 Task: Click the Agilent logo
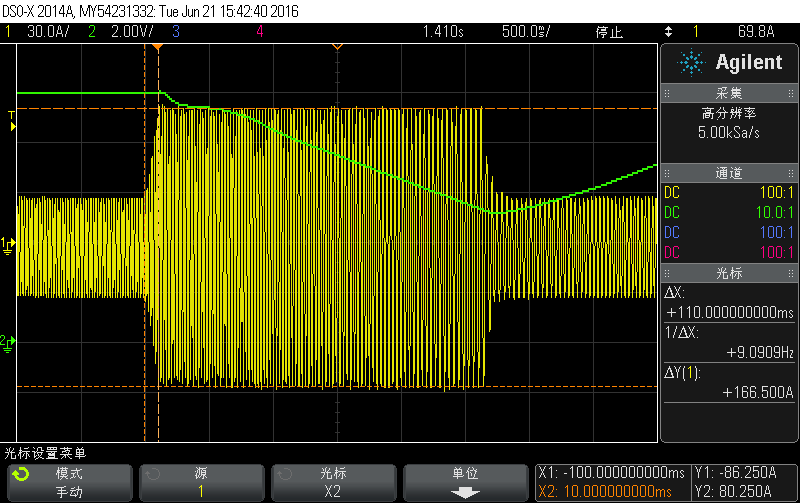coord(730,62)
